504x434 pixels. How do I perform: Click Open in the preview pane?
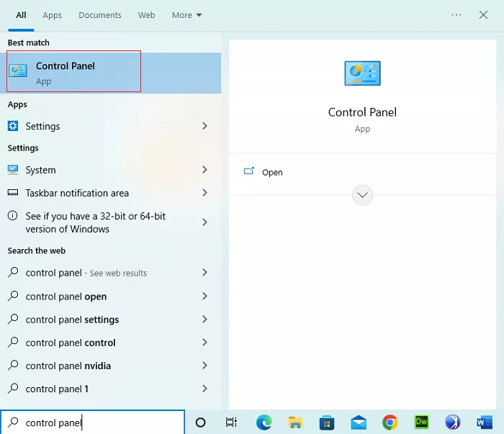272,172
